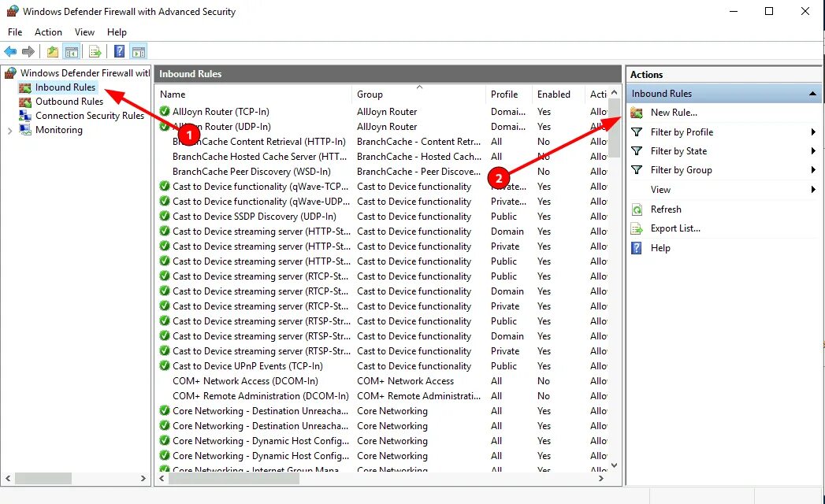Click the Monitoring tree icon

24,130
